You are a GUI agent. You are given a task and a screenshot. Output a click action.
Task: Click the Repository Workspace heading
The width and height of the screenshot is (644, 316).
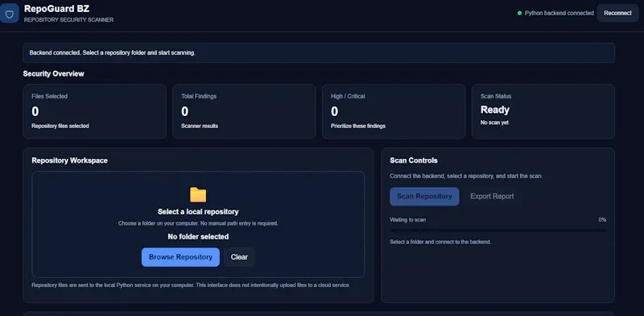pos(69,160)
